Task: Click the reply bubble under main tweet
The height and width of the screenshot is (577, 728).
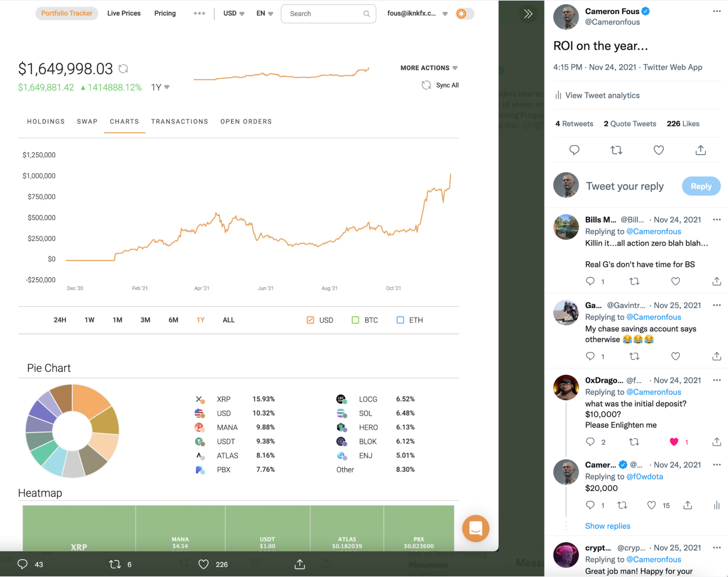Action: point(574,150)
